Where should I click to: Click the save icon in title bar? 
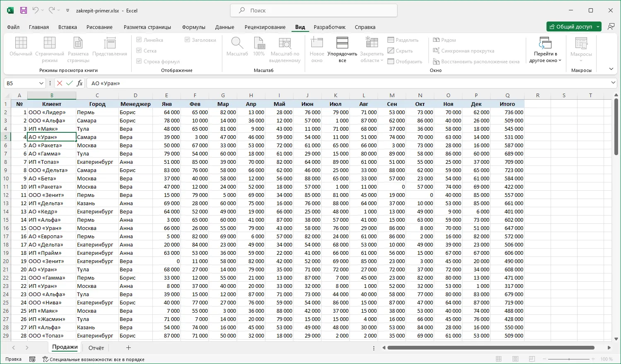coord(24,10)
